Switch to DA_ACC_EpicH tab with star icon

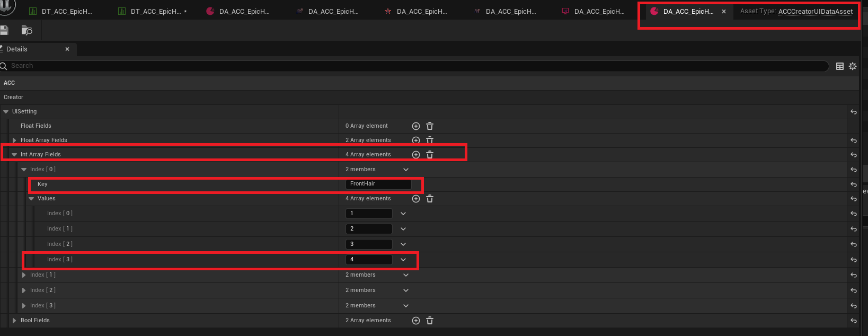coord(416,11)
